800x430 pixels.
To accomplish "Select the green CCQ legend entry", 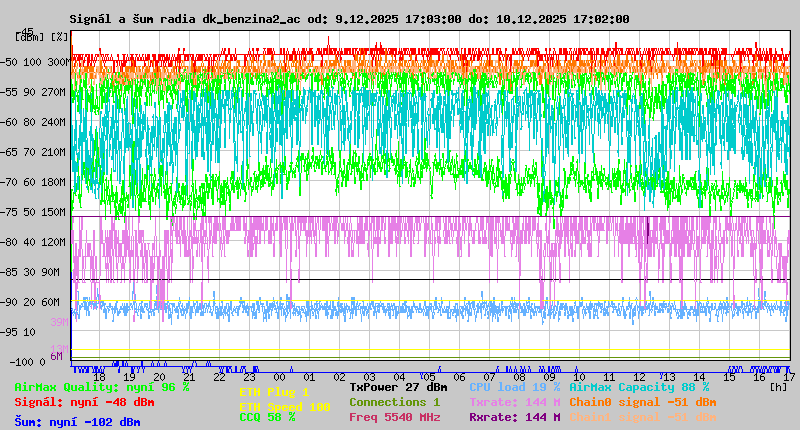I will tap(267, 417).
